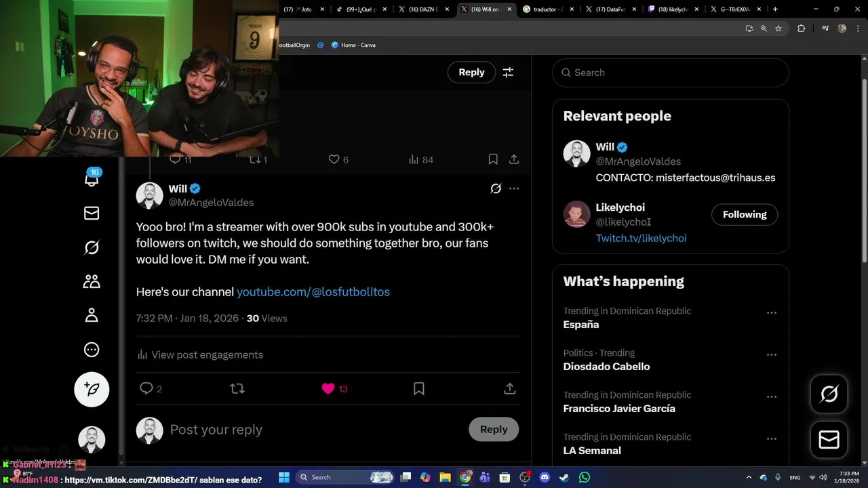Image resolution: width=868 pixels, height=488 pixels.
Task: Open Profile icon in left sidebar
Action: [92, 315]
